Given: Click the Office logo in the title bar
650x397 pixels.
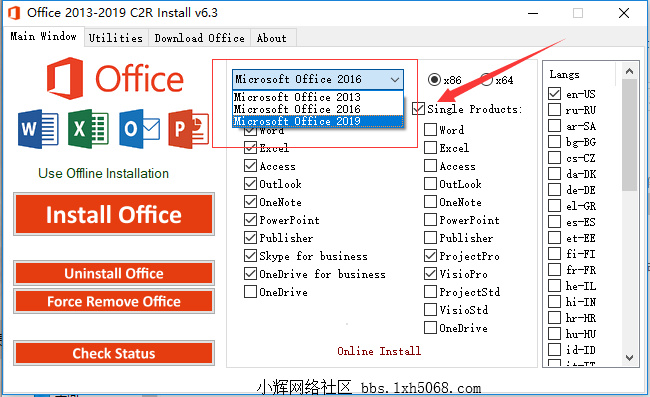Looking at the screenshot, I should coord(14,13).
